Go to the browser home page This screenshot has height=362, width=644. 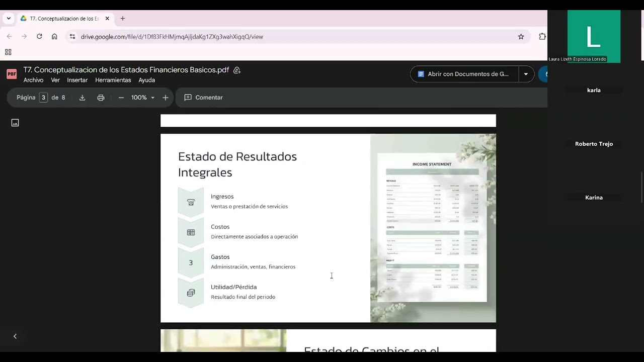[54, 37]
